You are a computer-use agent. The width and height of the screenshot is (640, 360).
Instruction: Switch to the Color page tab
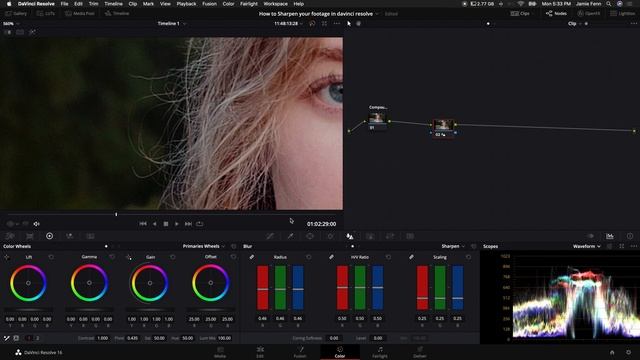(x=340, y=351)
